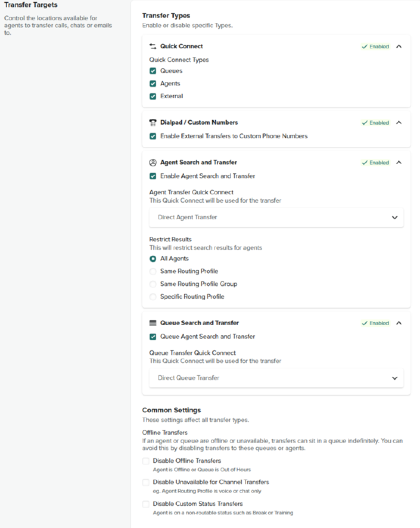Click the Queue Search list icon
Viewport: 420px width, 528px height.
[153, 323]
